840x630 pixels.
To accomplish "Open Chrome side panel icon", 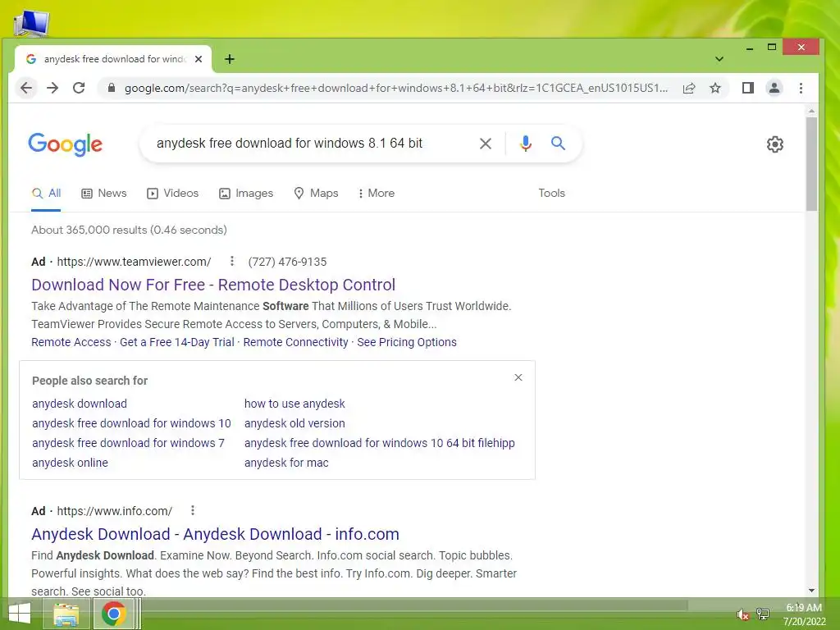I will (x=748, y=88).
